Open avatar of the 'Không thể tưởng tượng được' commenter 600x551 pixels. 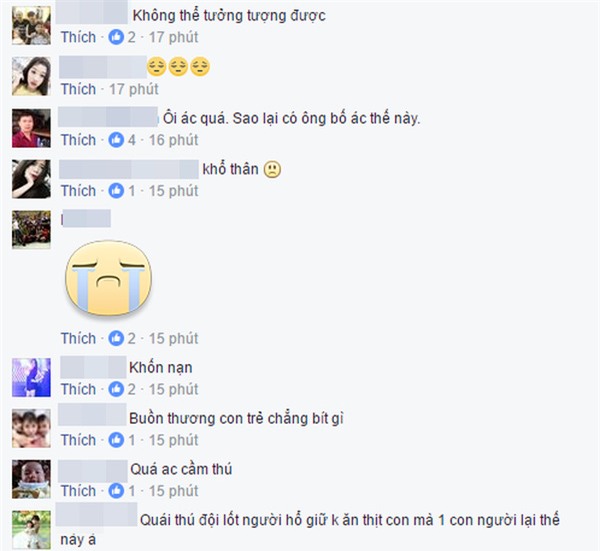point(31,26)
